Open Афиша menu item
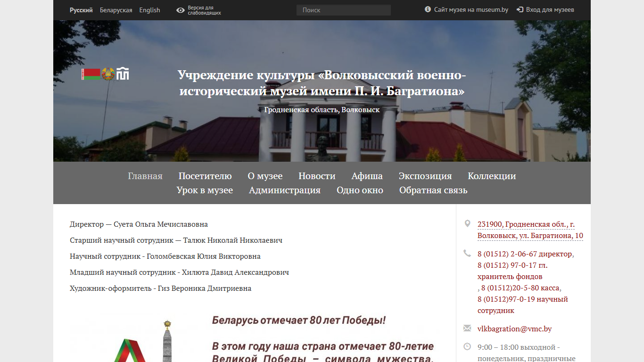This screenshot has height=362, width=644. tap(367, 176)
